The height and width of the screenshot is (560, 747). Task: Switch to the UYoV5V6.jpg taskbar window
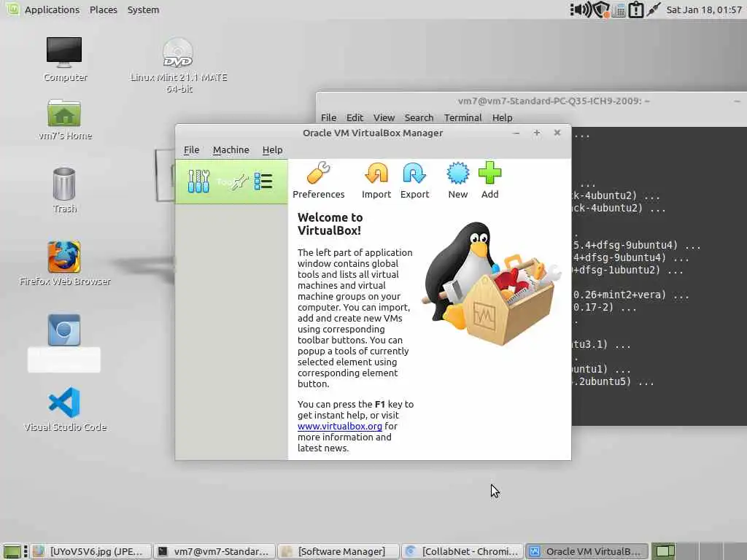coord(91,551)
